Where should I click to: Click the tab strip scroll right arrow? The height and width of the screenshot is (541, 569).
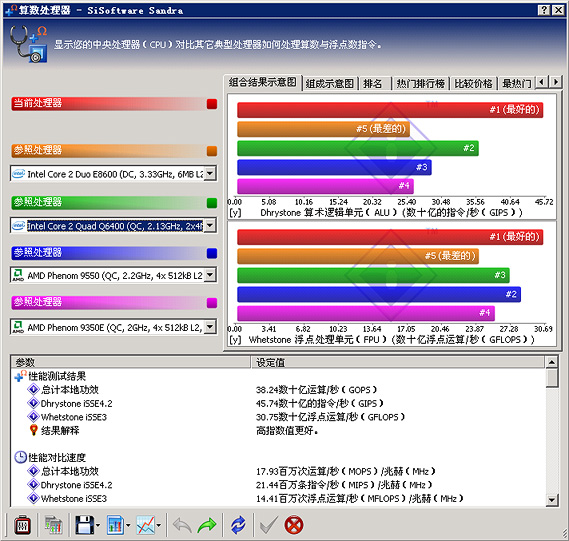(555, 82)
